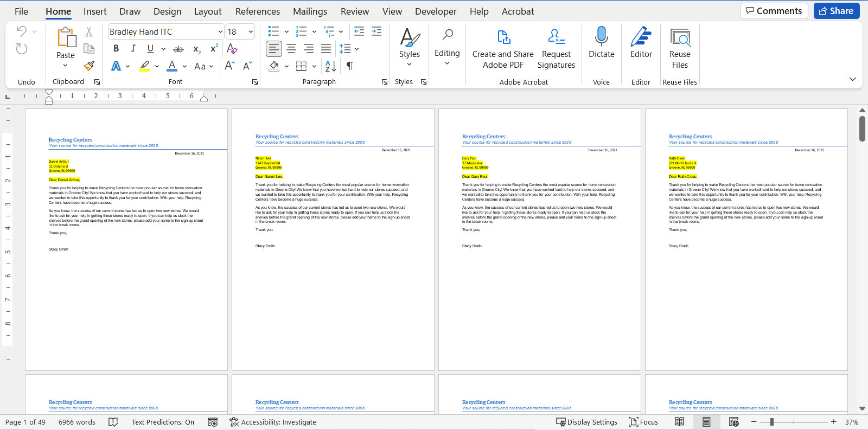
Task: Open the font size dropdown
Action: [251, 31]
